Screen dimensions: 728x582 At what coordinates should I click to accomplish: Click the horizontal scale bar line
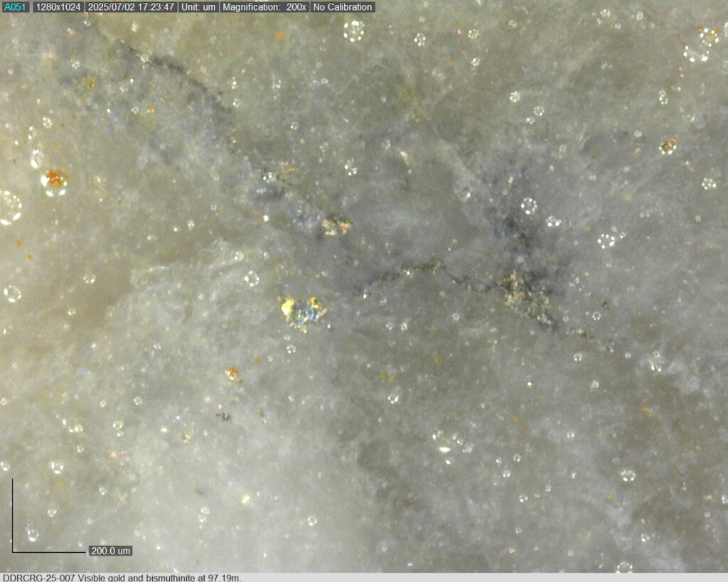click(x=48, y=551)
